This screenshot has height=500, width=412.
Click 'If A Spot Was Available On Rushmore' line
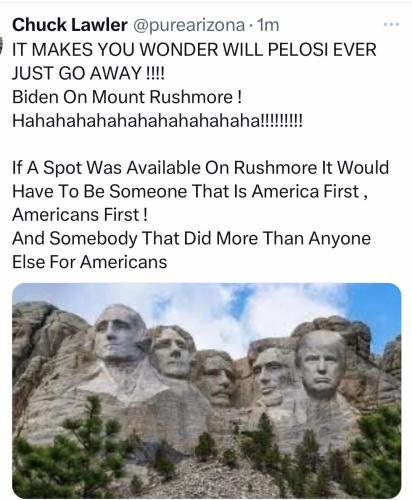point(200,167)
